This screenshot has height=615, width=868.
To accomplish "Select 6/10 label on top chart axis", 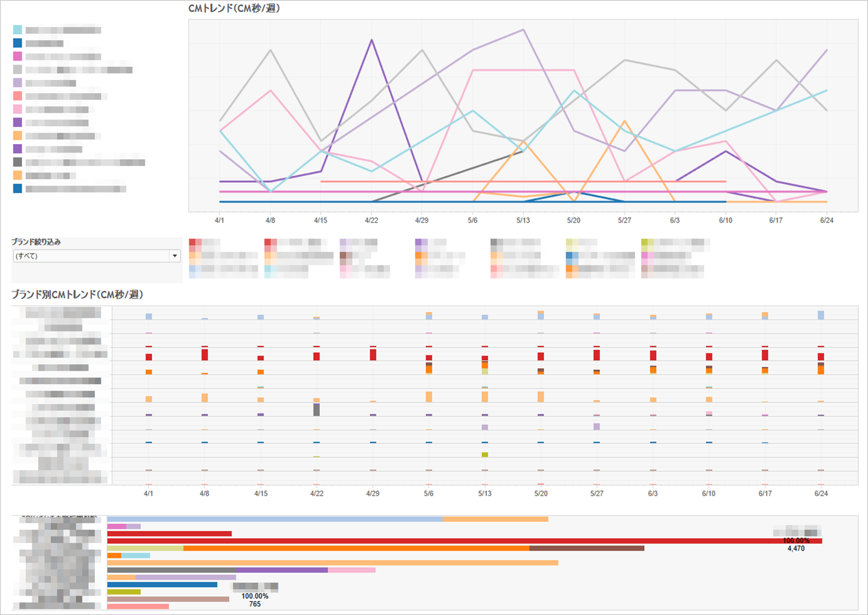I will [725, 220].
